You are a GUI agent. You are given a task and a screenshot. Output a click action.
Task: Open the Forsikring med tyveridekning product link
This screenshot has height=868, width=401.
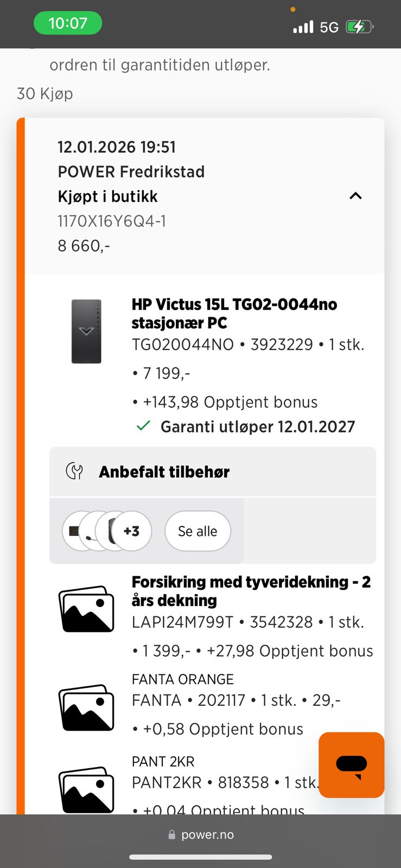[251, 591]
